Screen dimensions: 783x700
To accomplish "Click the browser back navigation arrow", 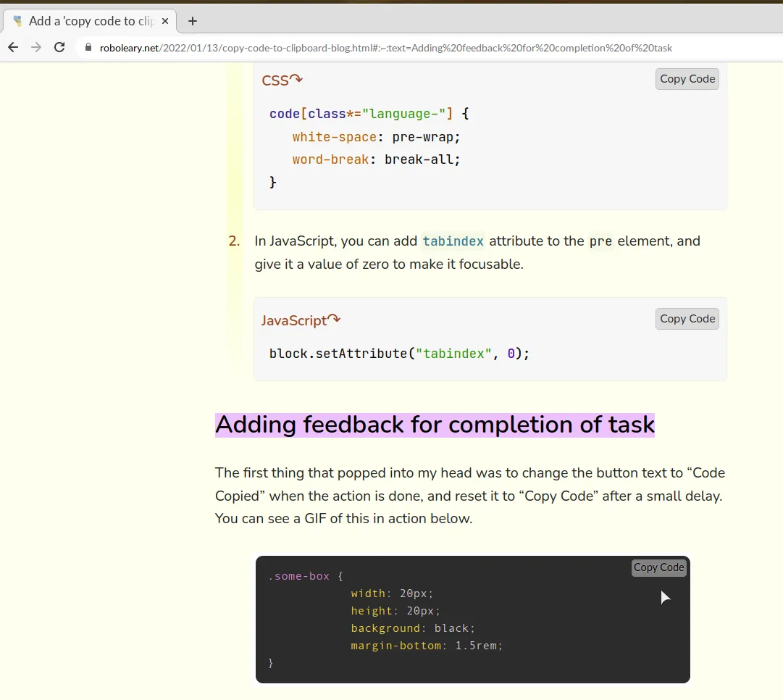I will 12,47.
